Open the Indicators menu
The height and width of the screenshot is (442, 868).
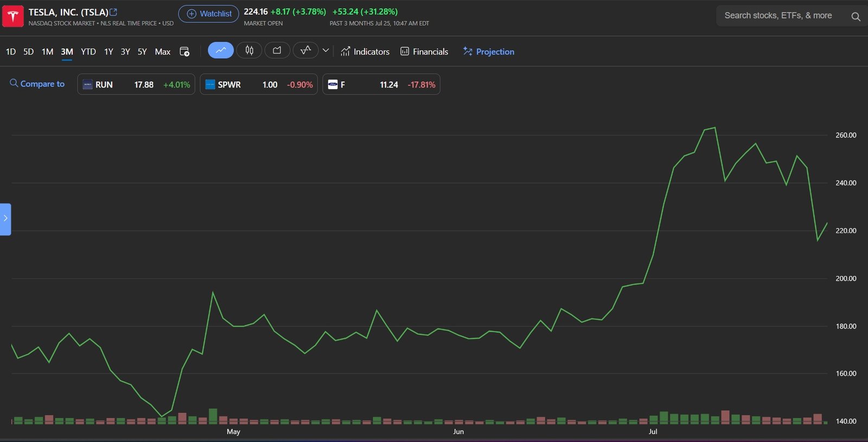point(365,52)
